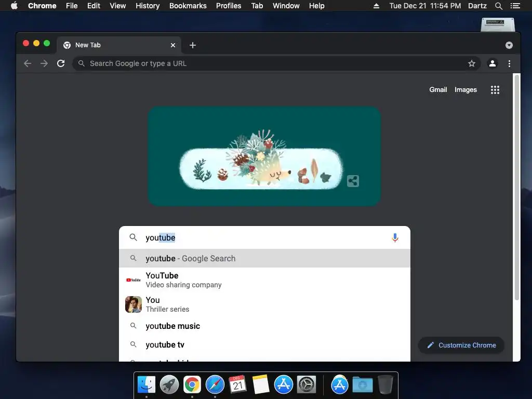
Task: Open the Trash in the Dock
Action: pos(385,385)
